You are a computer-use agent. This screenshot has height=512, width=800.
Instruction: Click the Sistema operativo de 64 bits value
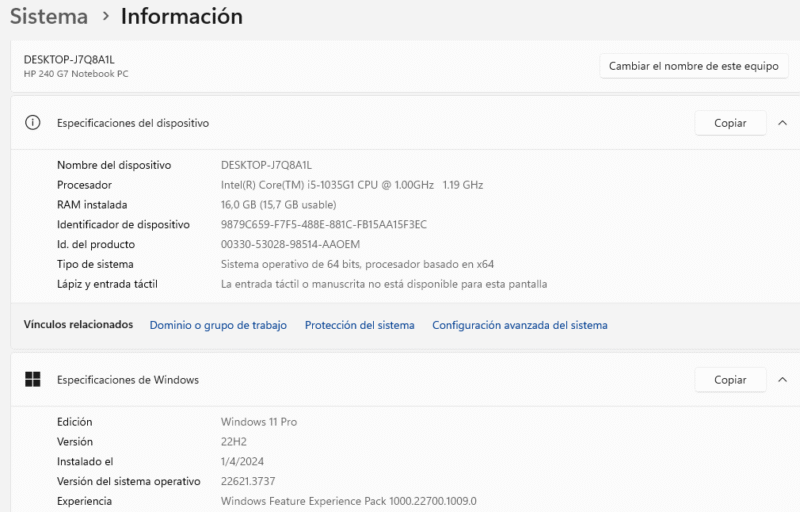(x=357, y=264)
